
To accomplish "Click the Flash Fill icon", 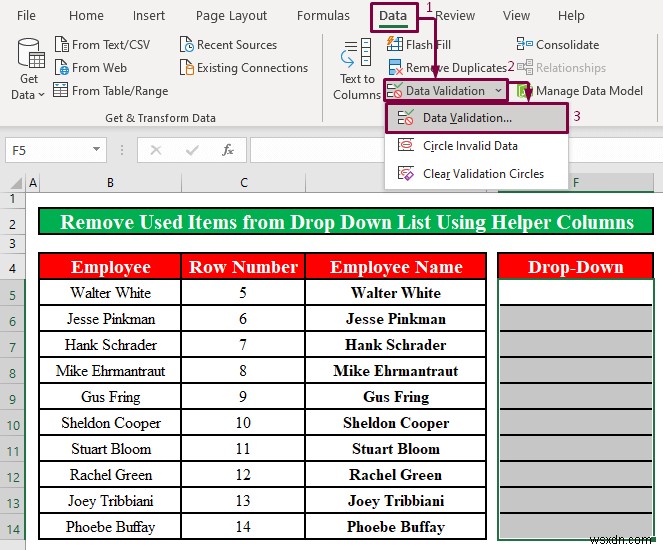I will tap(395, 44).
